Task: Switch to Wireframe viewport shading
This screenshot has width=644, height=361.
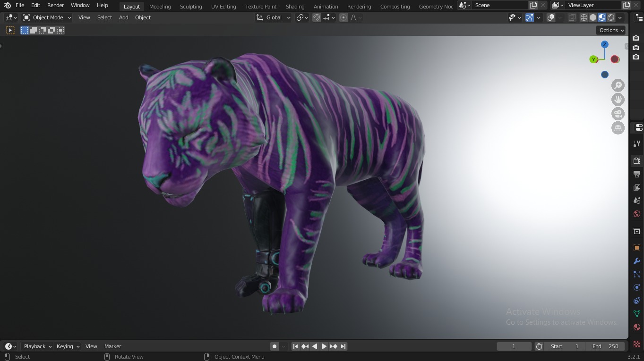Action: click(584, 17)
